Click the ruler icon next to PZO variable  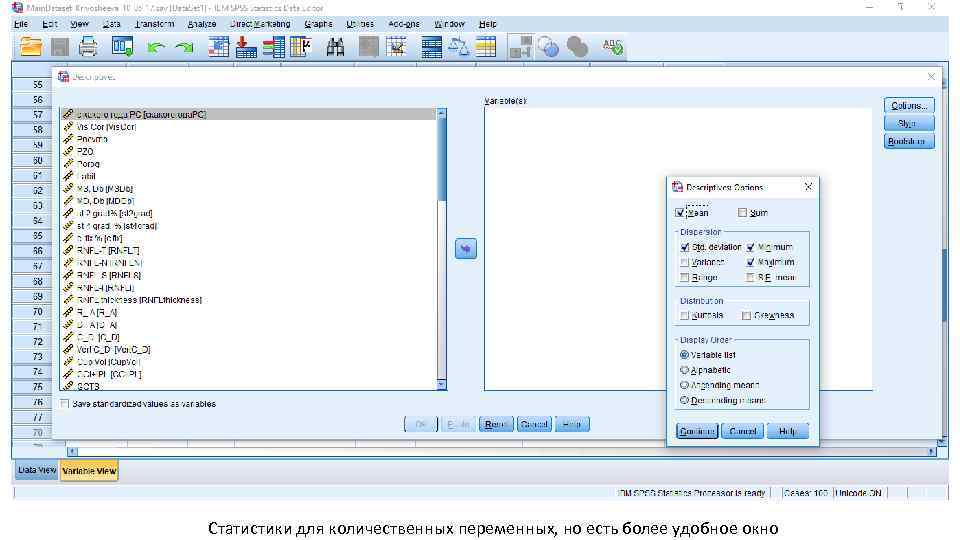pyautogui.click(x=68, y=151)
